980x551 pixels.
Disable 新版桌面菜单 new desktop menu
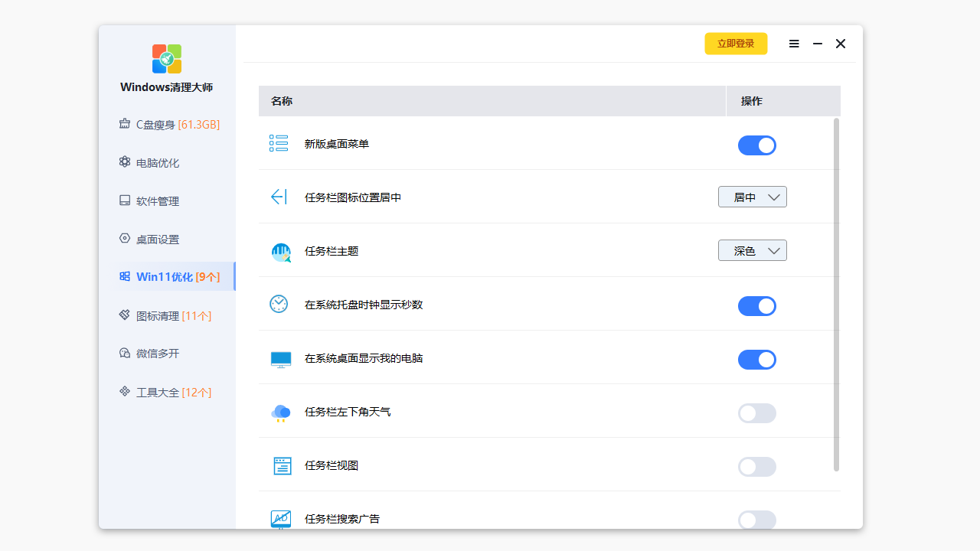757,145
